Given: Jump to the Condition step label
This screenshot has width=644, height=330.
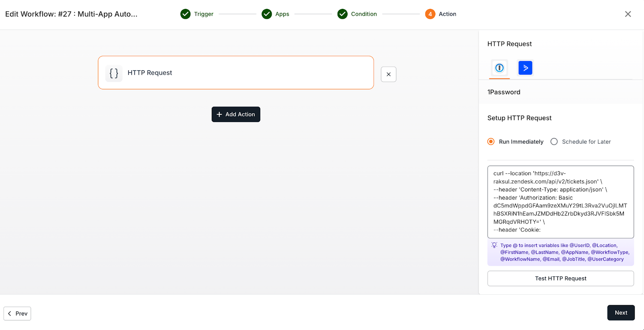Looking at the screenshot, I should pyautogui.click(x=364, y=14).
